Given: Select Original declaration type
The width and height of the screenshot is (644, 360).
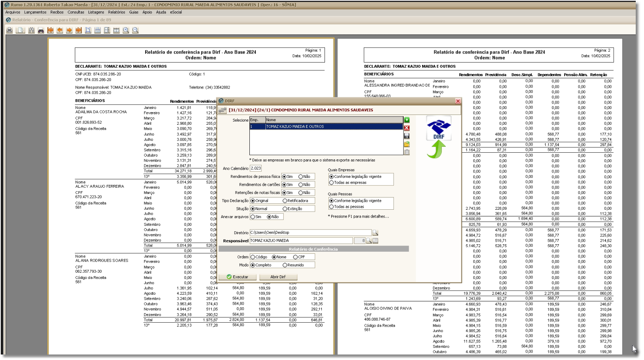Looking at the screenshot, I should pyautogui.click(x=259, y=201).
